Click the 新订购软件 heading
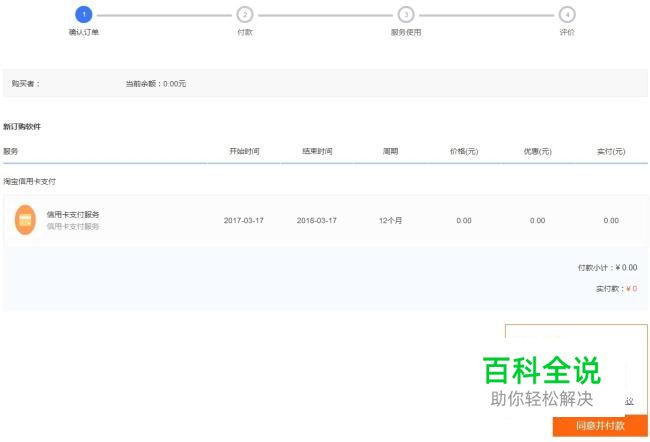 pos(22,126)
